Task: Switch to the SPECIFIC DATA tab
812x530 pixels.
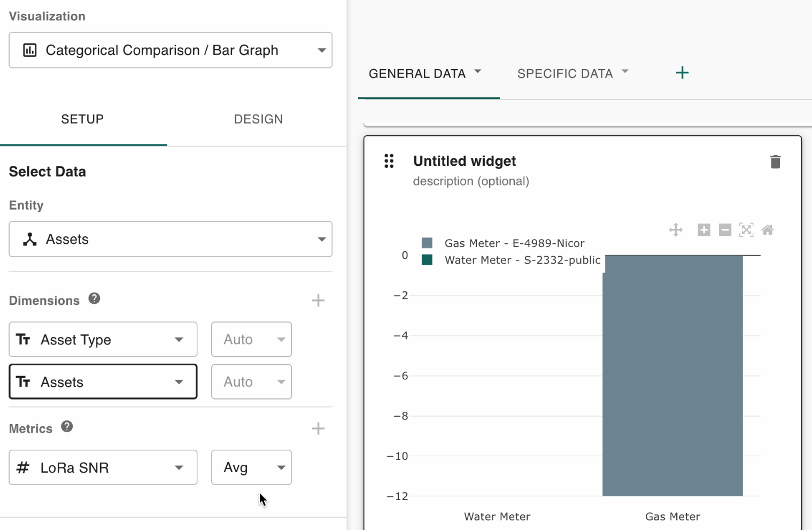Action: (565, 74)
